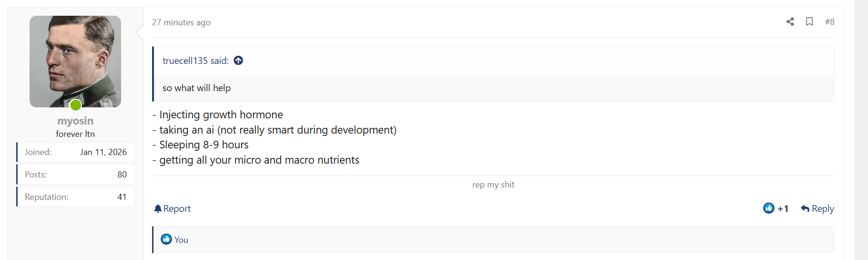Image resolution: width=868 pixels, height=260 pixels.
Task: Click the up-arrow icon beside truecell135 said
Action: pyautogui.click(x=238, y=61)
